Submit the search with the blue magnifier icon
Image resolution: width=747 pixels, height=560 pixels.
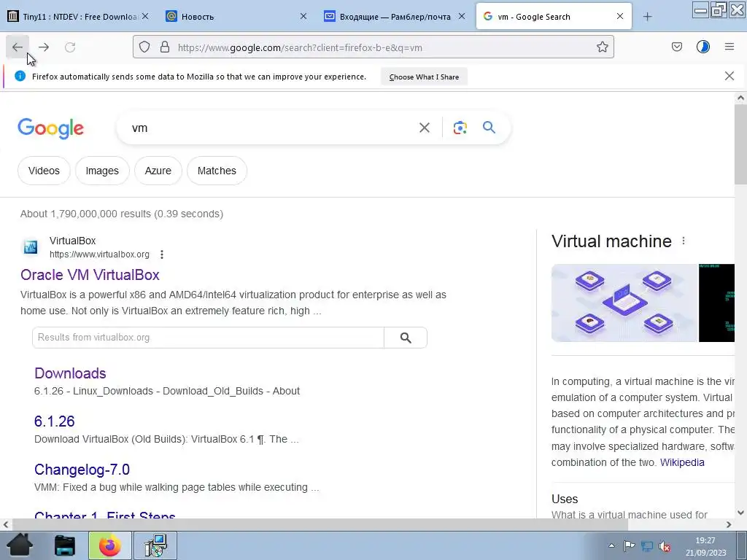click(489, 127)
